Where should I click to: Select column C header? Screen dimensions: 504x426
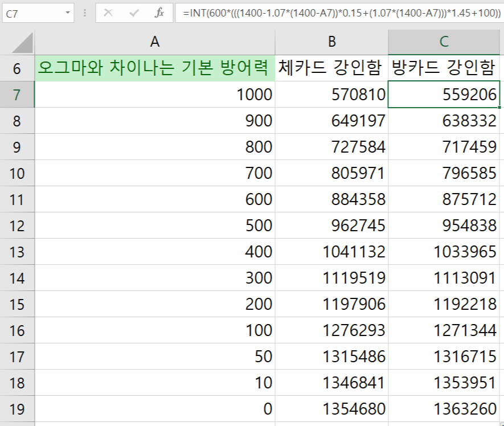tap(444, 42)
